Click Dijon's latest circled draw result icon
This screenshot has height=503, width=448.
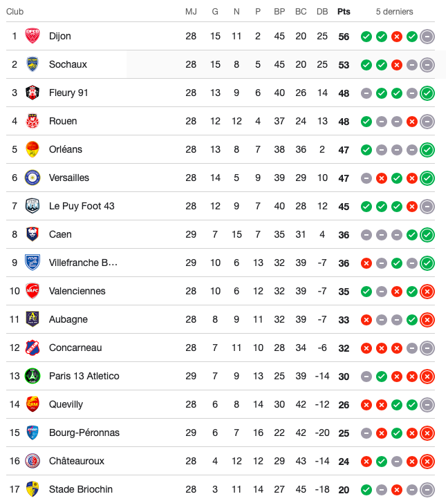427,37
